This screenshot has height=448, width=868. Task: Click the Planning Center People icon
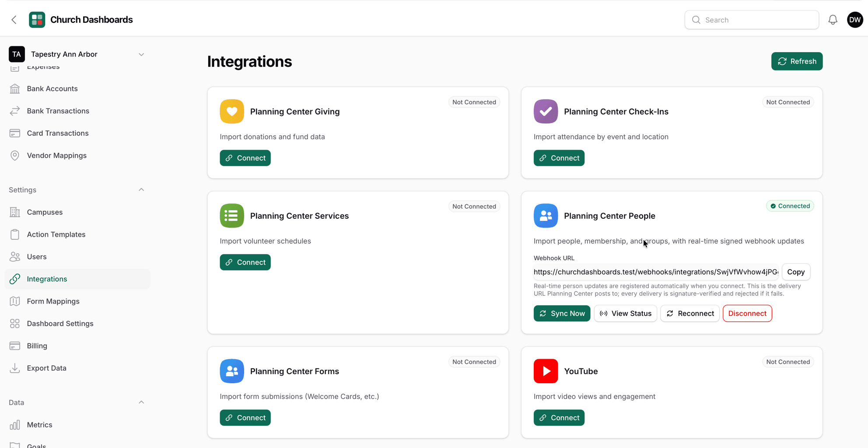[x=546, y=216]
